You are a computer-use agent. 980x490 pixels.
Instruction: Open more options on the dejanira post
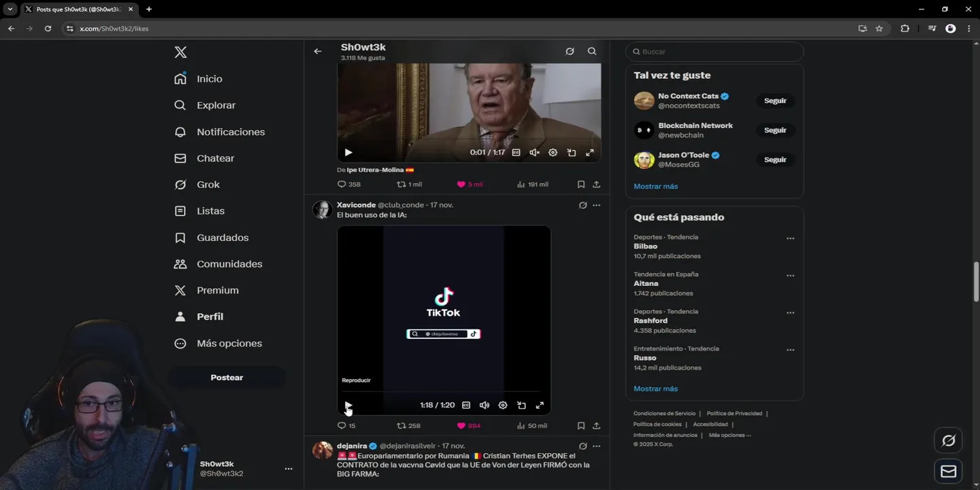[x=597, y=446]
